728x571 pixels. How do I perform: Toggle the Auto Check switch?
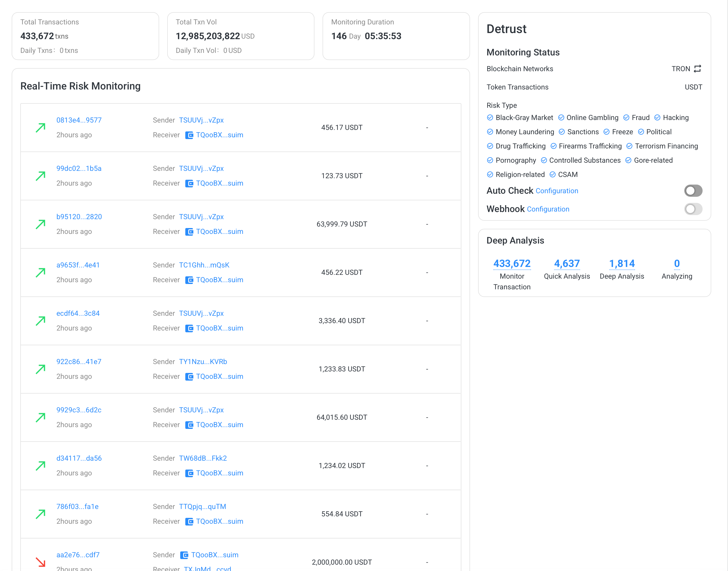point(693,191)
